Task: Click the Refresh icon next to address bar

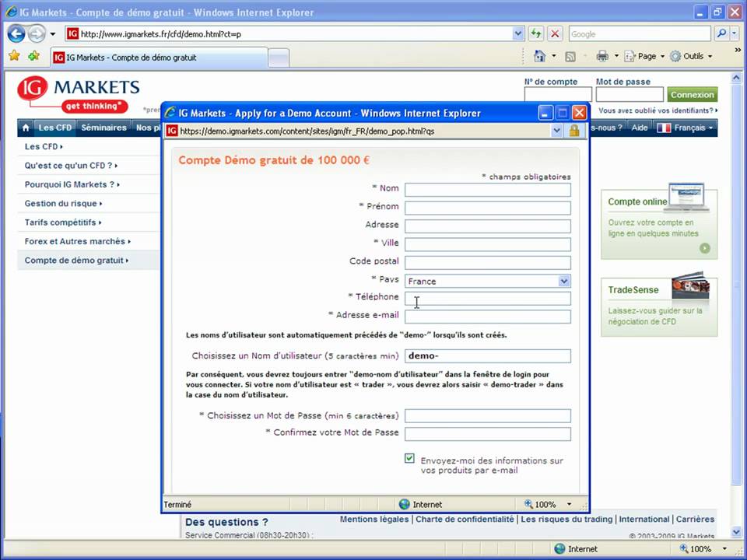Action: pos(536,33)
